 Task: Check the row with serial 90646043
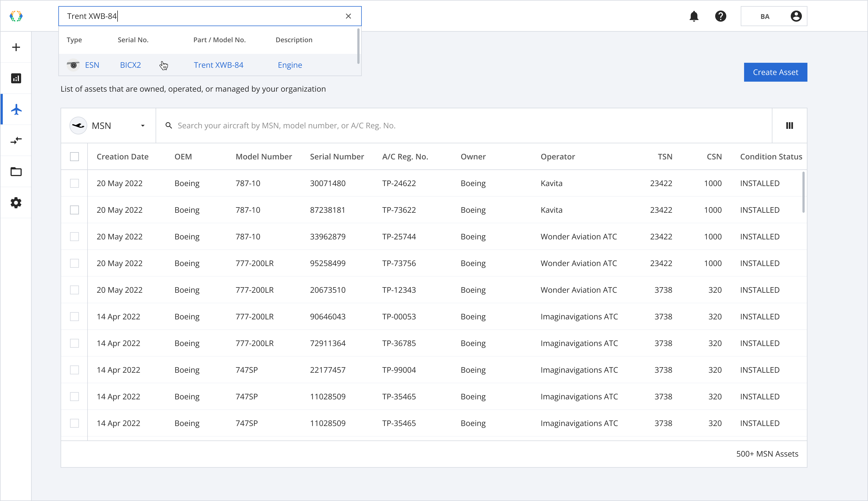pyautogui.click(x=74, y=317)
